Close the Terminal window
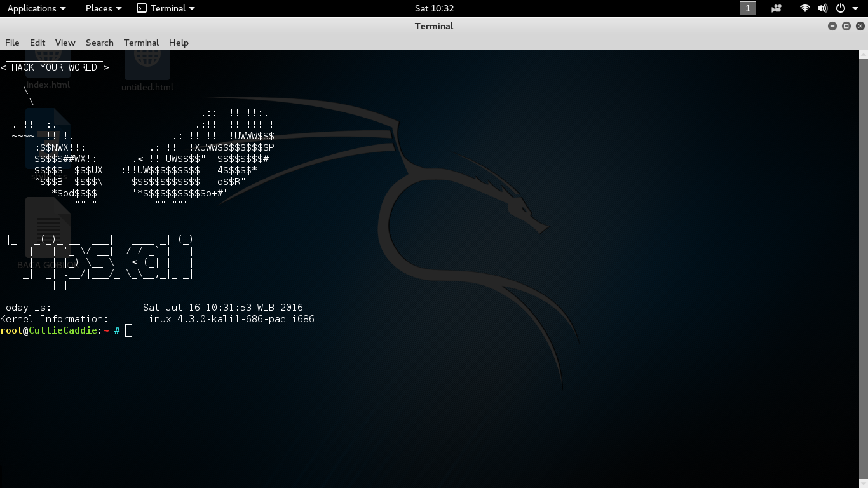This screenshot has height=488, width=868. (x=860, y=26)
